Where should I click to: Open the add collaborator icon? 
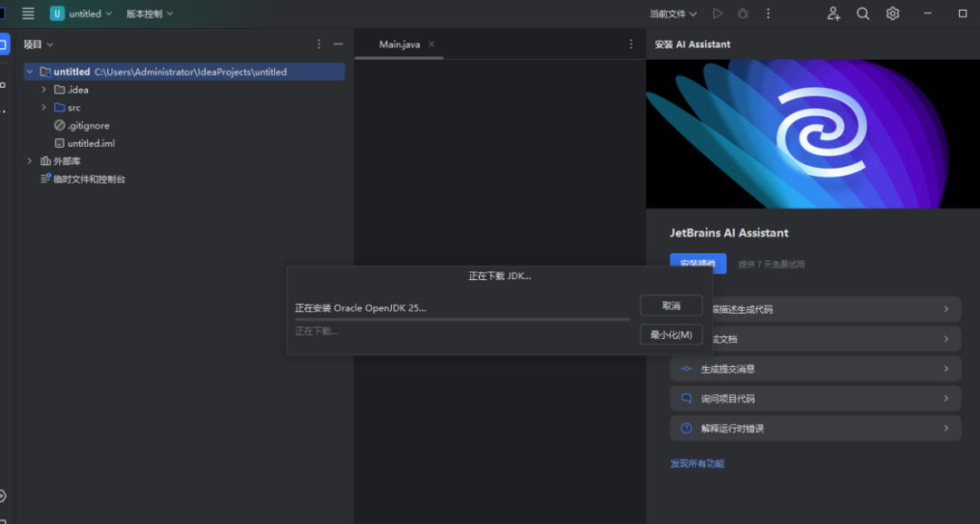(x=834, y=14)
